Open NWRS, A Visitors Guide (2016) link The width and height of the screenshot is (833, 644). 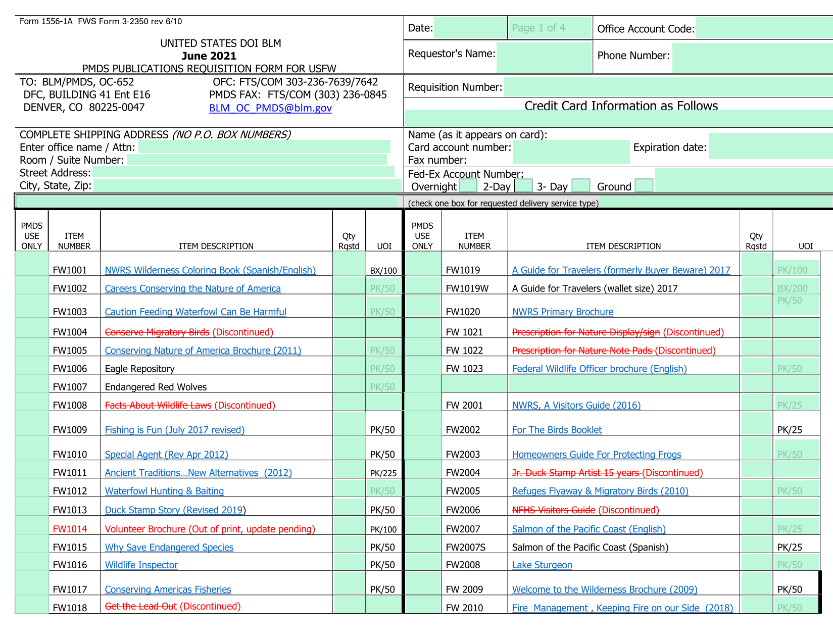click(576, 405)
